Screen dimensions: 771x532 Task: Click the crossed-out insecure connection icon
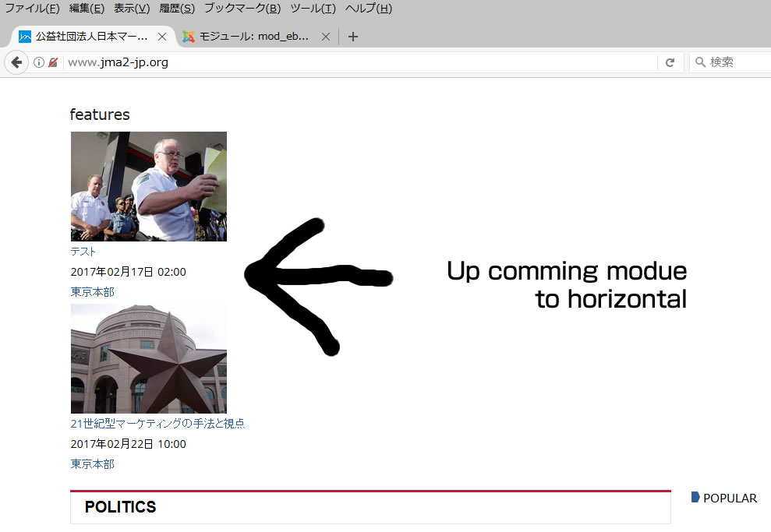53,62
